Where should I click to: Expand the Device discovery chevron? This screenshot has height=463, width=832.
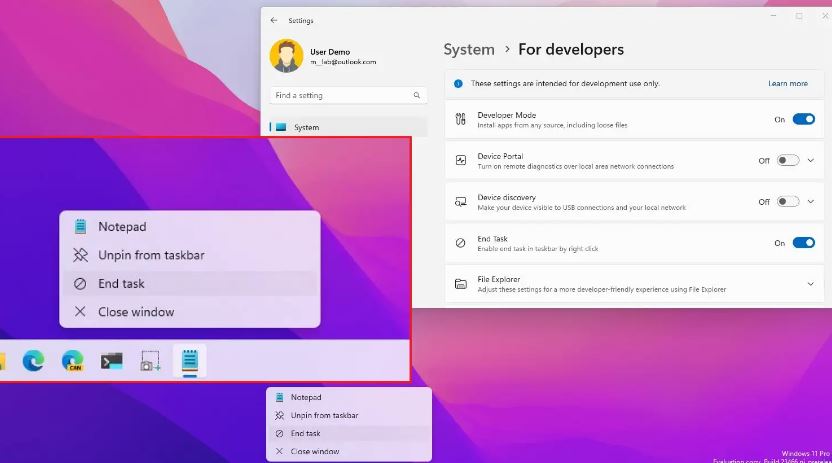click(x=810, y=202)
